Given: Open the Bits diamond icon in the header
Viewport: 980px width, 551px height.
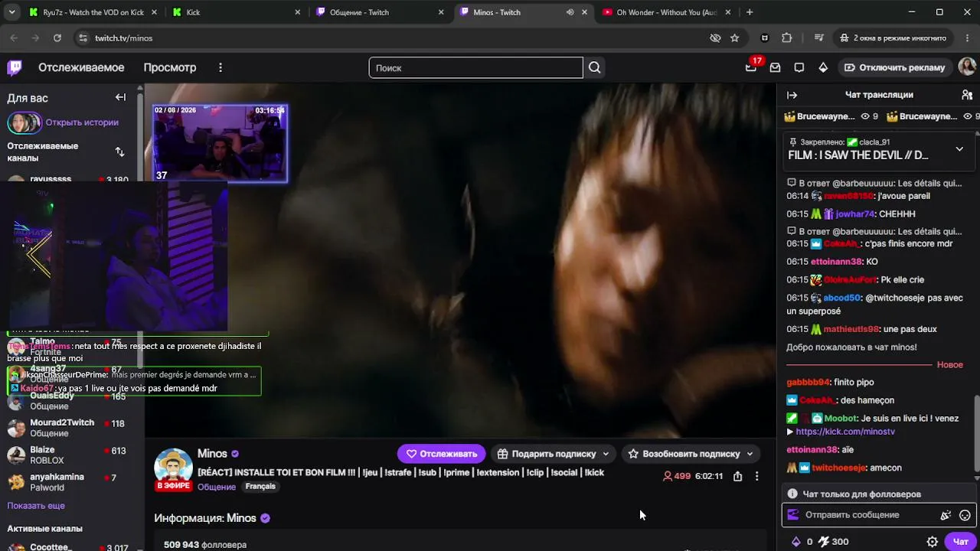Looking at the screenshot, I should (823, 67).
